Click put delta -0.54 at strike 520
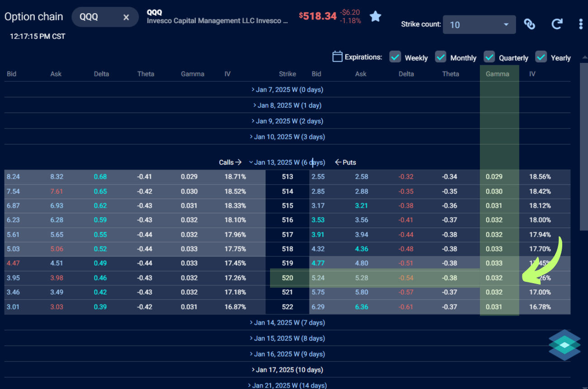588x389 pixels. click(406, 278)
